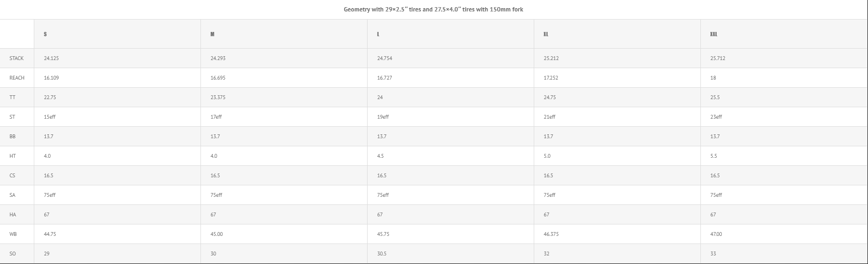Click the top tube value 23.375
Screen dimensions: 868x264
click(x=218, y=97)
